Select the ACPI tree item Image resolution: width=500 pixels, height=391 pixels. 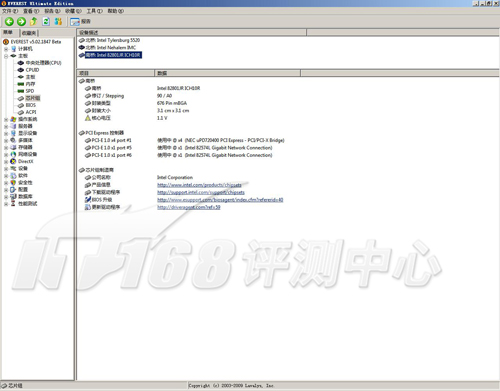(x=31, y=112)
